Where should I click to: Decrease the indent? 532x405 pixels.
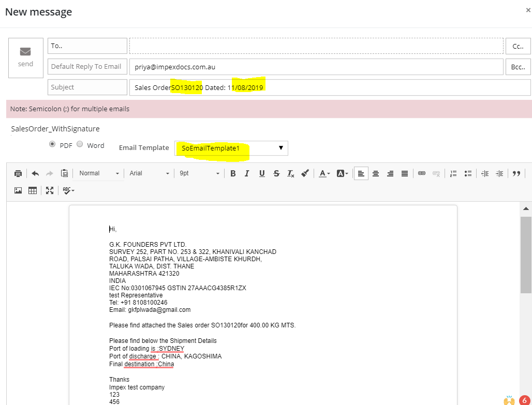485,173
